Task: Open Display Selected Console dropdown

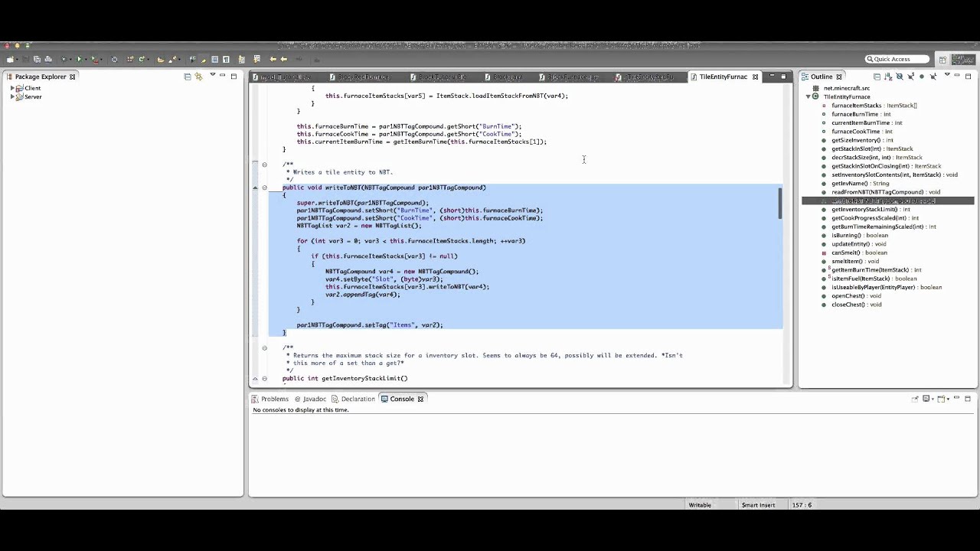Action: pyautogui.click(x=933, y=399)
